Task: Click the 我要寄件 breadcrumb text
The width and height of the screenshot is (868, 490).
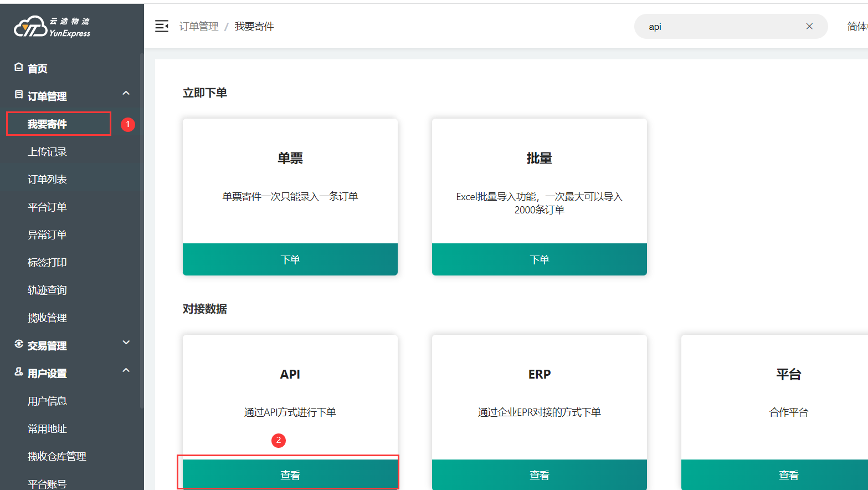Action: tap(254, 26)
